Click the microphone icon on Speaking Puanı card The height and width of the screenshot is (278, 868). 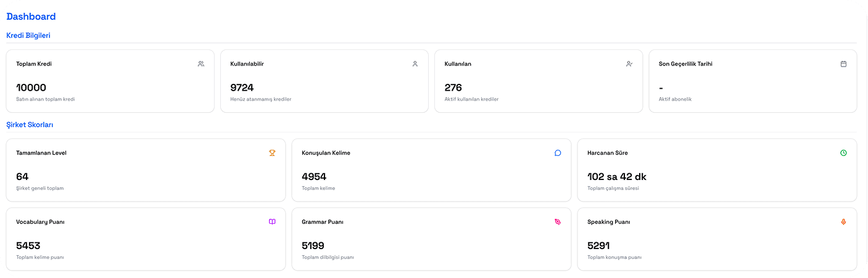[x=843, y=222]
